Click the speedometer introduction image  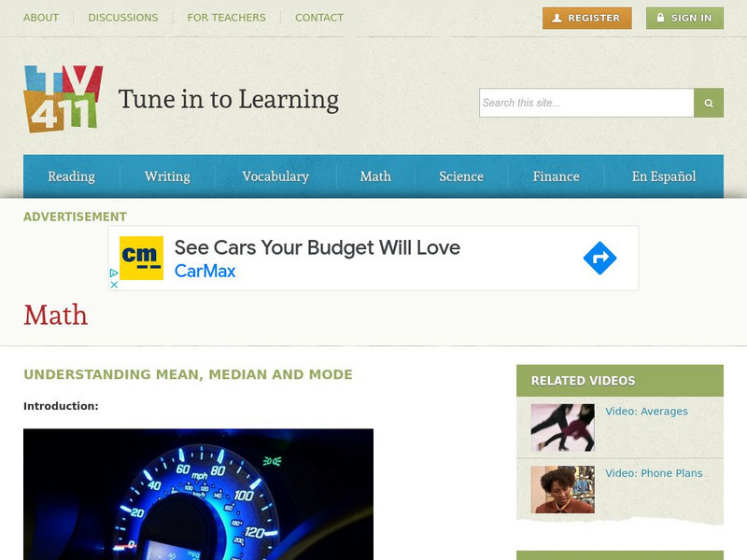198,495
